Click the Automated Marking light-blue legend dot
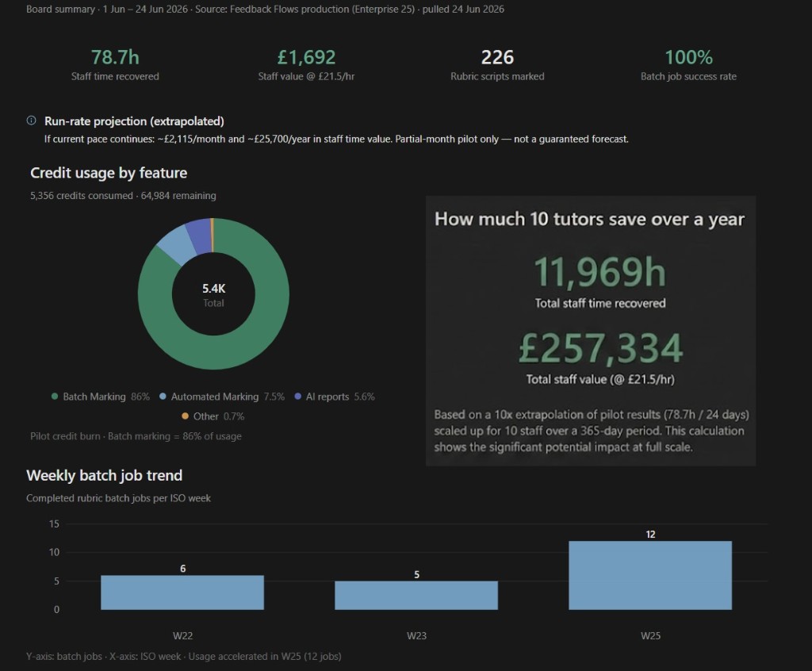 point(163,397)
